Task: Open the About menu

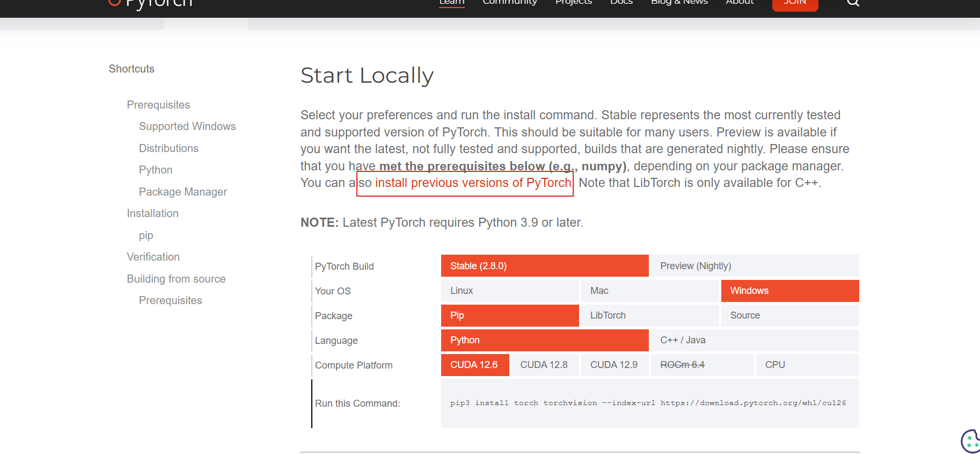Action: coord(740,3)
